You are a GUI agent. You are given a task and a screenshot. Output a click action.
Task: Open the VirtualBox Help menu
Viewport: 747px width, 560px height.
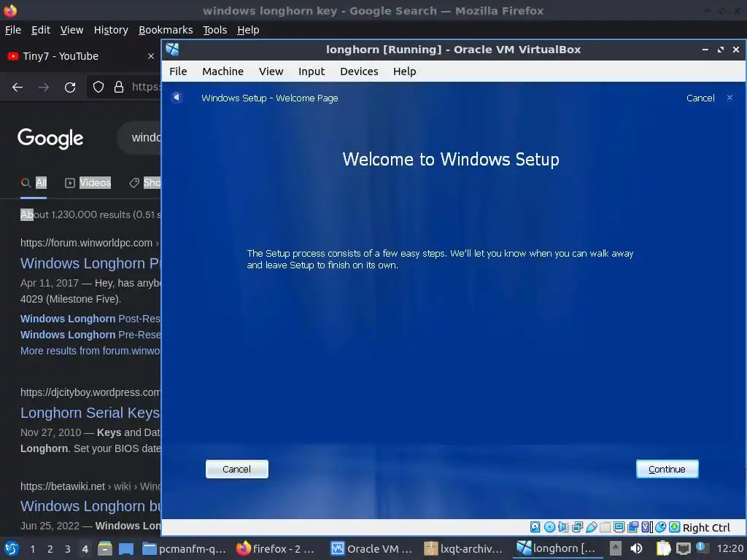click(404, 71)
